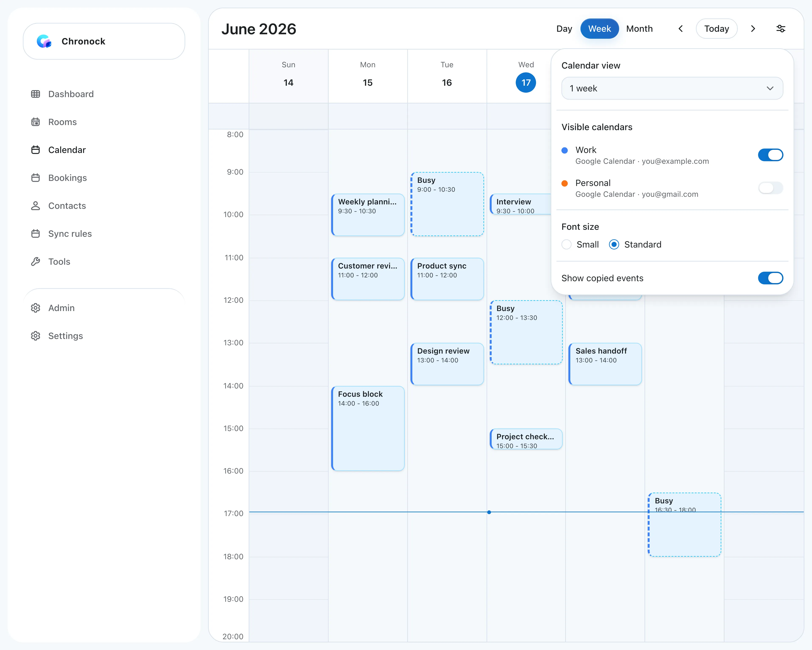Screen dimensions: 812x650
Task: Click the Chronock logo icon
Action: (x=44, y=41)
